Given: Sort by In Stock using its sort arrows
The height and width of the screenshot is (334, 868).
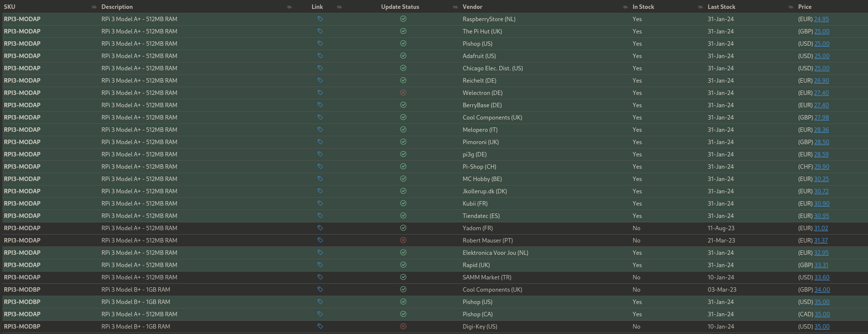Looking at the screenshot, I should (x=700, y=7).
